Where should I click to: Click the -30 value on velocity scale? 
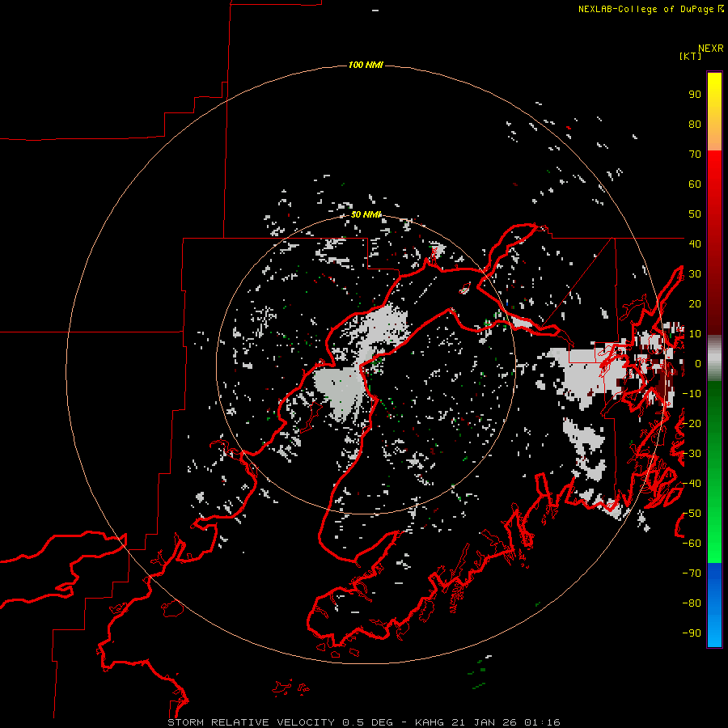tap(692, 454)
